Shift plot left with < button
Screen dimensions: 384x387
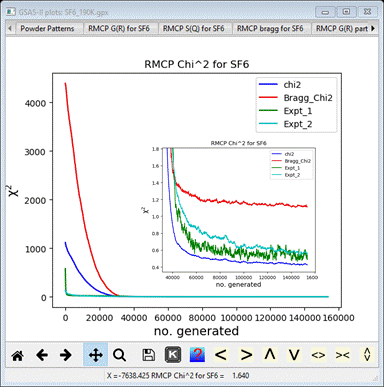[221, 355]
